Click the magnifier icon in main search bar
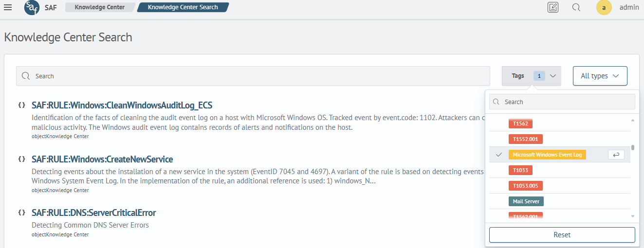This screenshot has height=248, width=644. [x=26, y=76]
